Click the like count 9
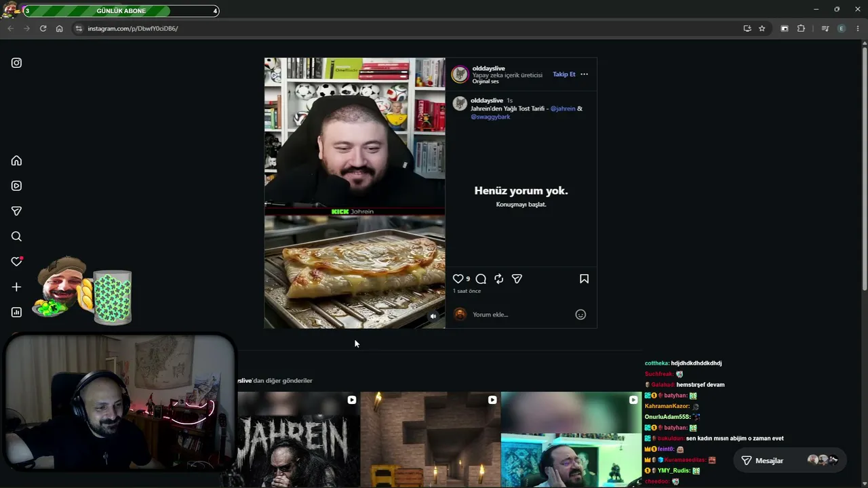The height and width of the screenshot is (488, 868). (468, 279)
